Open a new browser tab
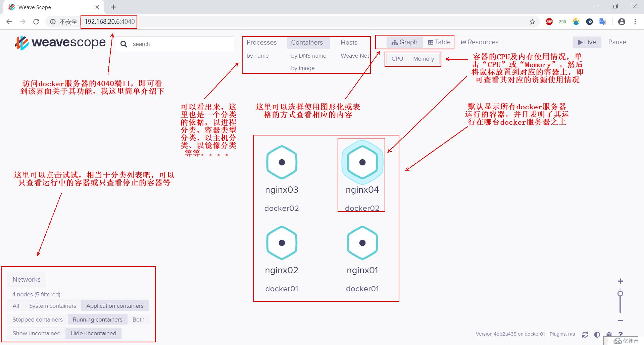Viewport: 644px width, 345px height. [x=113, y=7]
